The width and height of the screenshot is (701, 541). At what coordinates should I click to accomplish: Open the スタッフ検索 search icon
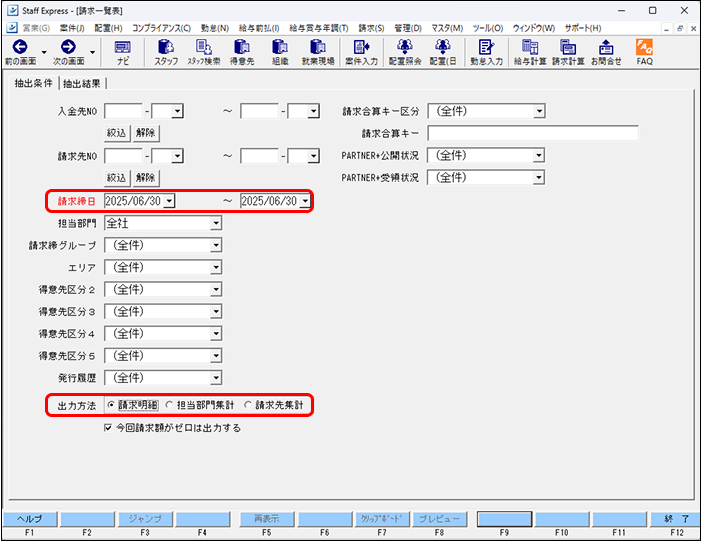tap(204, 52)
